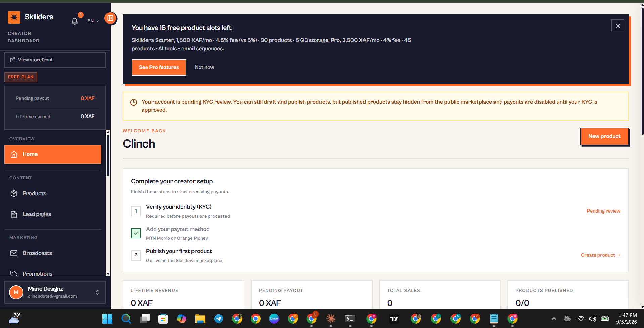Go to Broadcasts via envelope icon
This screenshot has height=328, width=644.
14,253
